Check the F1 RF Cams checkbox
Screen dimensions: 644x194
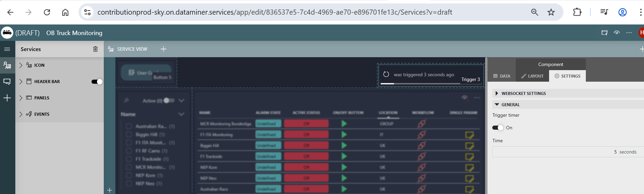[x=129, y=151]
